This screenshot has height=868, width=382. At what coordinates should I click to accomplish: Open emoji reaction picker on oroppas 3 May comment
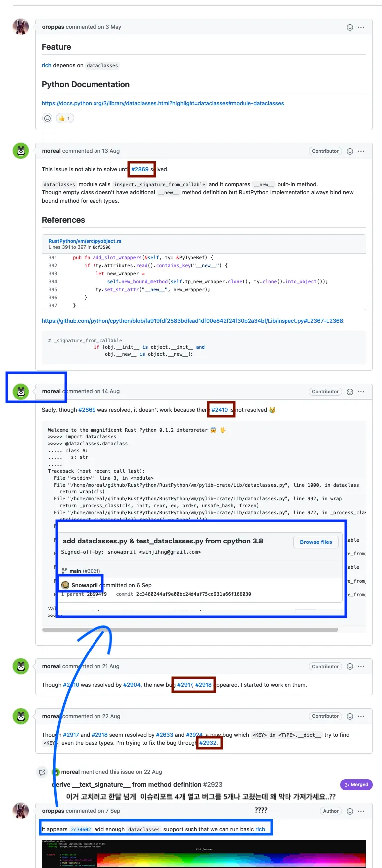(x=350, y=27)
